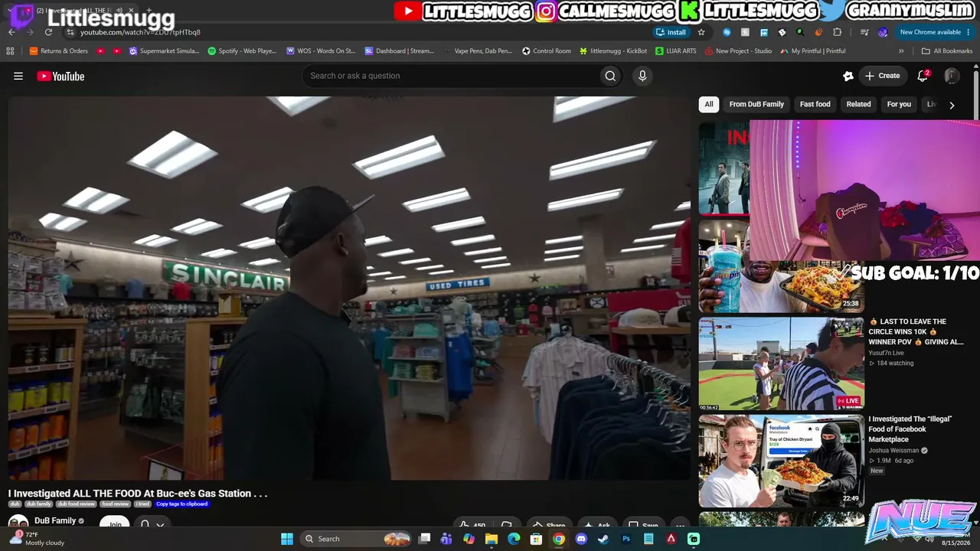Screen dimensions: 980x551
Task: Show more filter chips with the arrow
Action: click(x=952, y=105)
